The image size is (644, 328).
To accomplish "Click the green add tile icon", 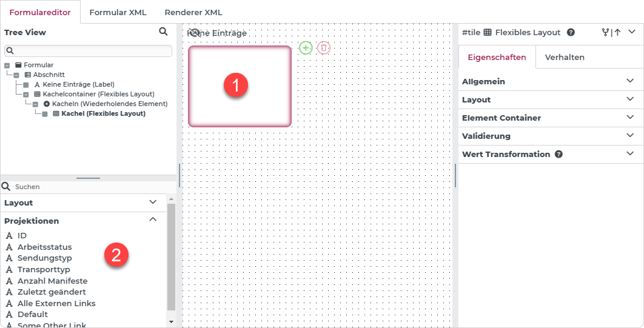I will coord(306,47).
